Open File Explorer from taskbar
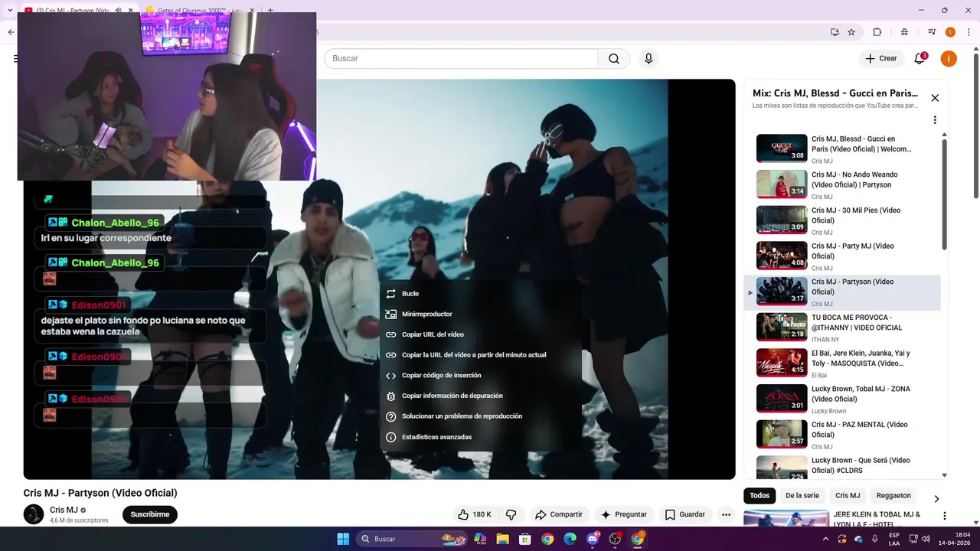 tap(502, 539)
